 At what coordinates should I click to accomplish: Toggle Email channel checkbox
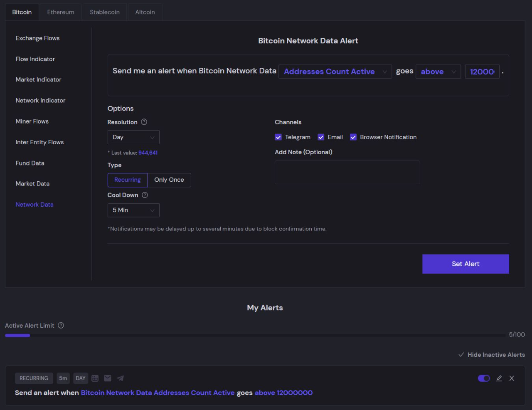pyautogui.click(x=321, y=137)
